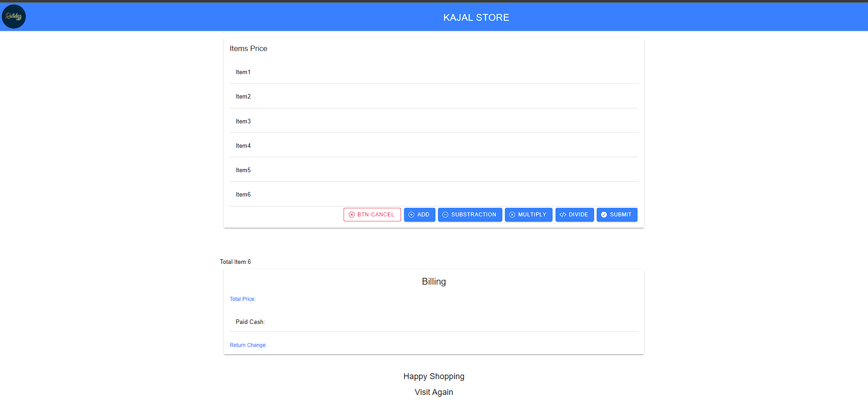Click the KAJAL STORE title
Image resolution: width=868 pixels, height=408 pixels.
click(476, 18)
